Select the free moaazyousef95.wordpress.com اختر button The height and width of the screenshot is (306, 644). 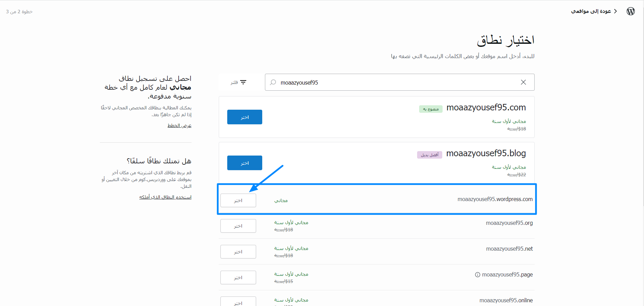(x=238, y=200)
